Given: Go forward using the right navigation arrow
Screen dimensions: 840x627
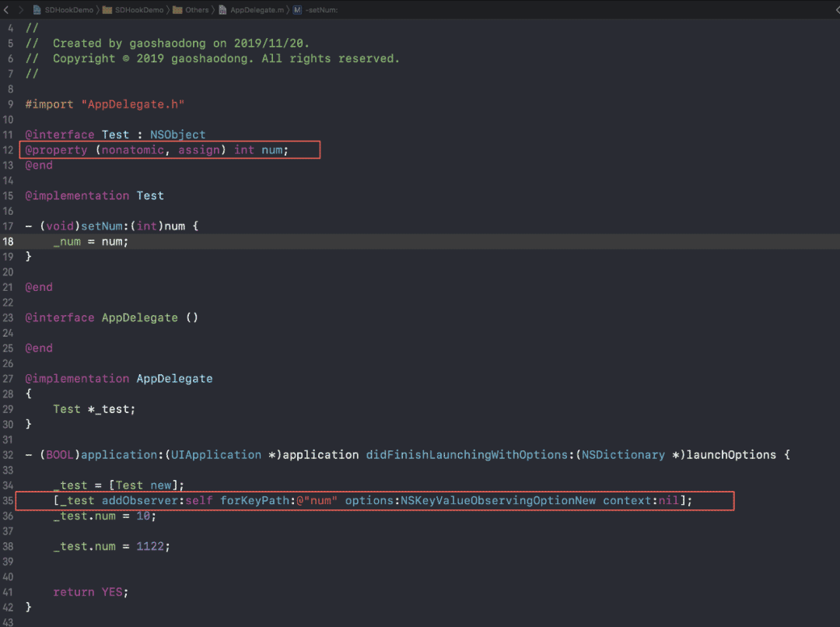Looking at the screenshot, I should tap(21, 9).
